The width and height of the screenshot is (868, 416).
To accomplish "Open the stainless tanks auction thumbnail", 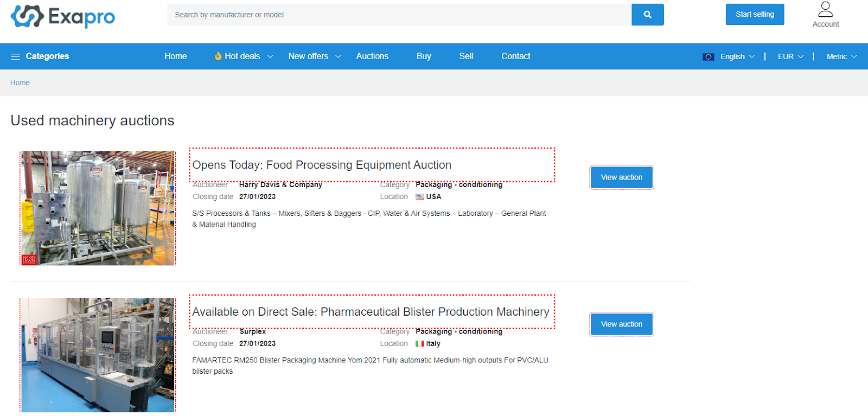I will tap(98, 208).
